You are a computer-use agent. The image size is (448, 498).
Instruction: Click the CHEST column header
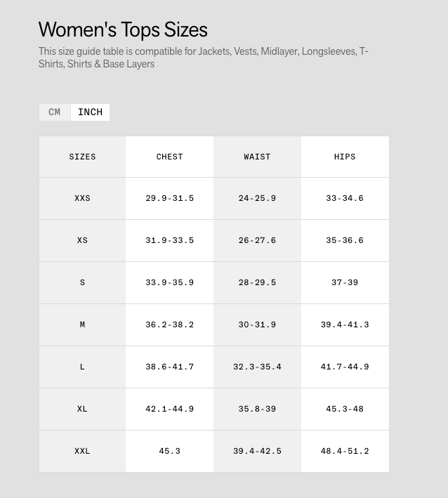coord(169,157)
